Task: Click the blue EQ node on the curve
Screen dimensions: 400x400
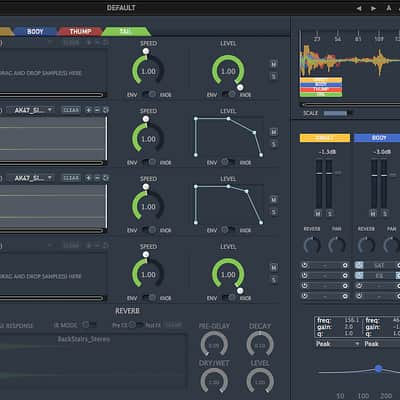Action: 378,368
